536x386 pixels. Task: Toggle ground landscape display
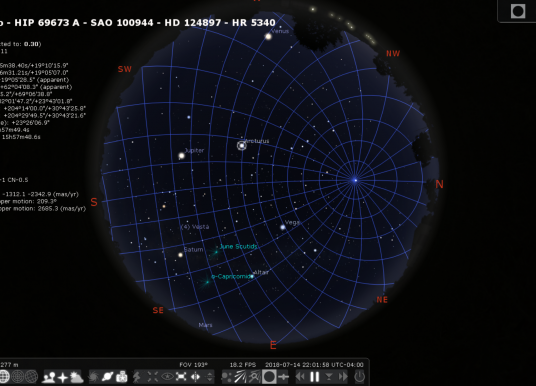pos(49,377)
